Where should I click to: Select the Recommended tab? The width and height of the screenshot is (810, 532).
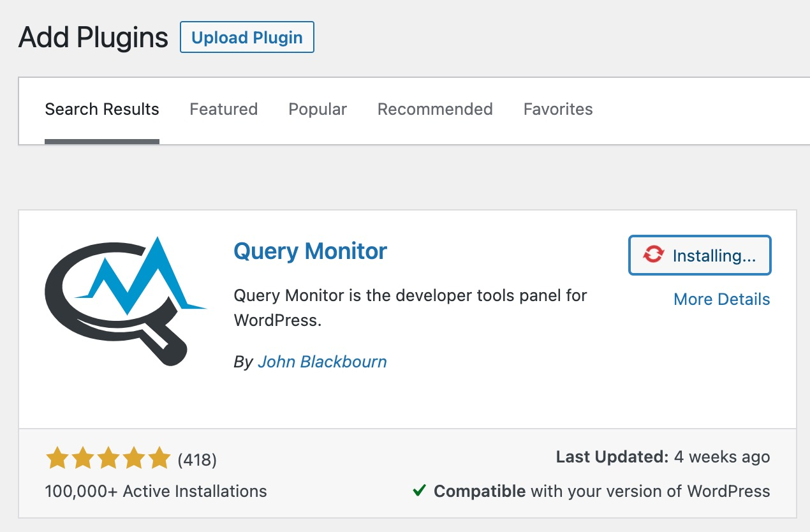click(435, 109)
